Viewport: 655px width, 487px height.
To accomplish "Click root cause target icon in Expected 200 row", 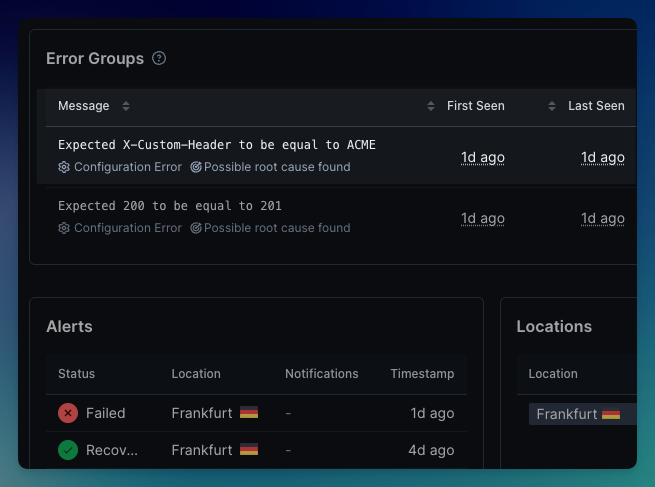I will (196, 228).
